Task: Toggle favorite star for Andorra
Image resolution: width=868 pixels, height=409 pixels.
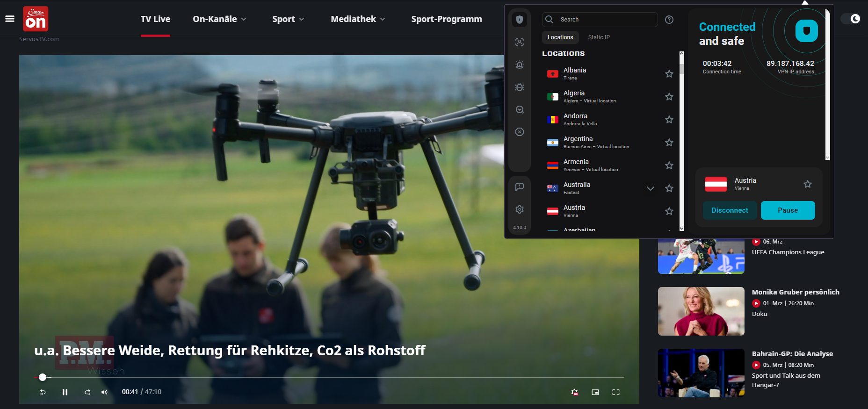Action: 669,120
